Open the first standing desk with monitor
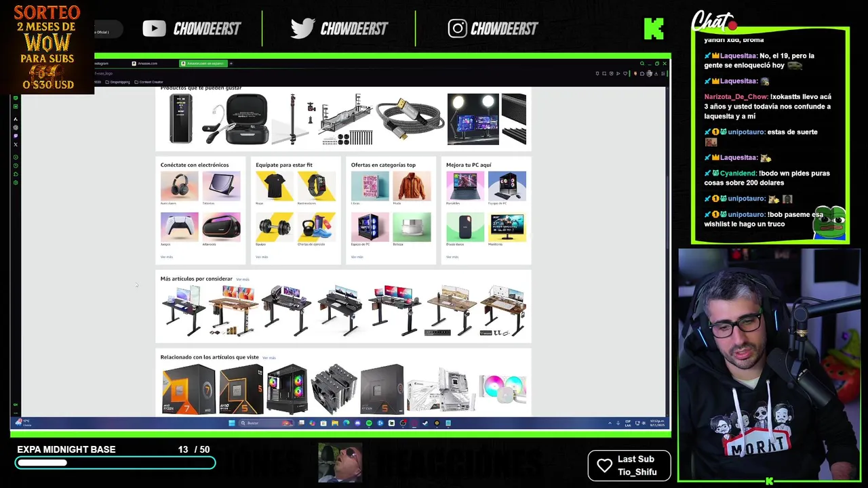 183,310
